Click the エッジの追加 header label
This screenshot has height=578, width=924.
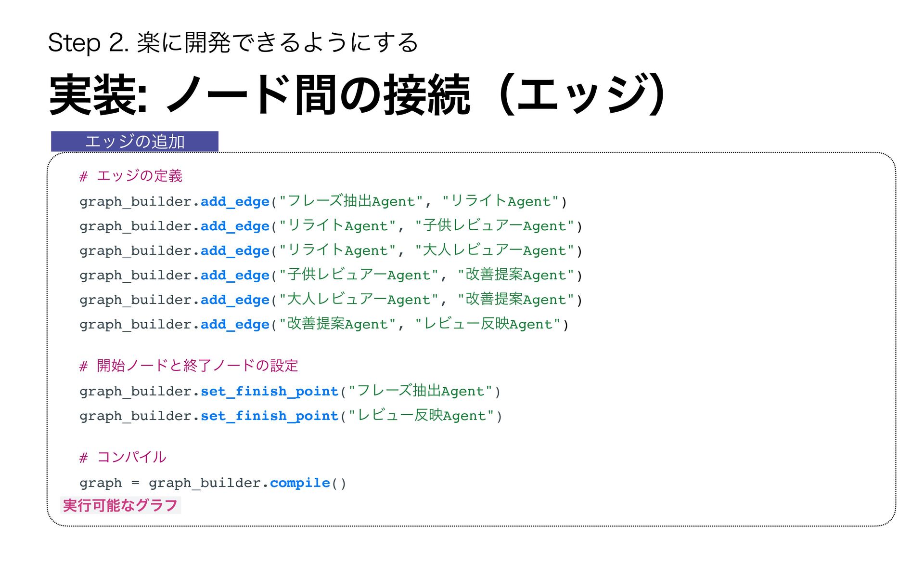tap(135, 142)
